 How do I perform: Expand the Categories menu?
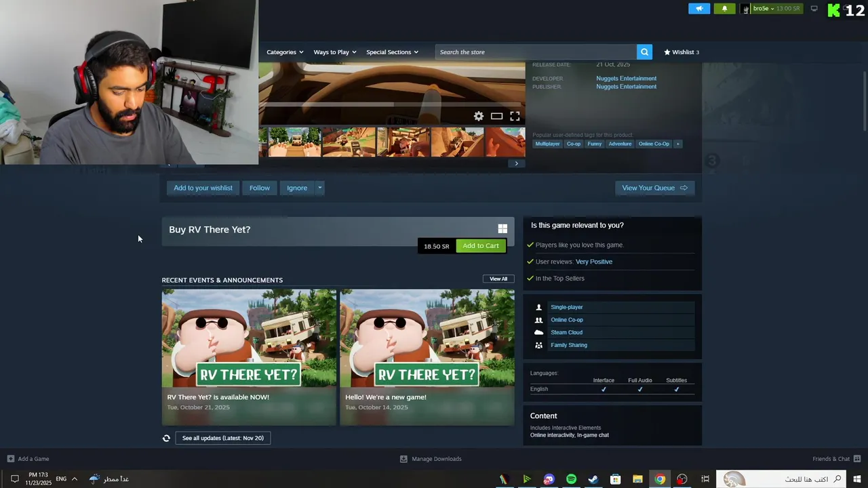(x=285, y=52)
